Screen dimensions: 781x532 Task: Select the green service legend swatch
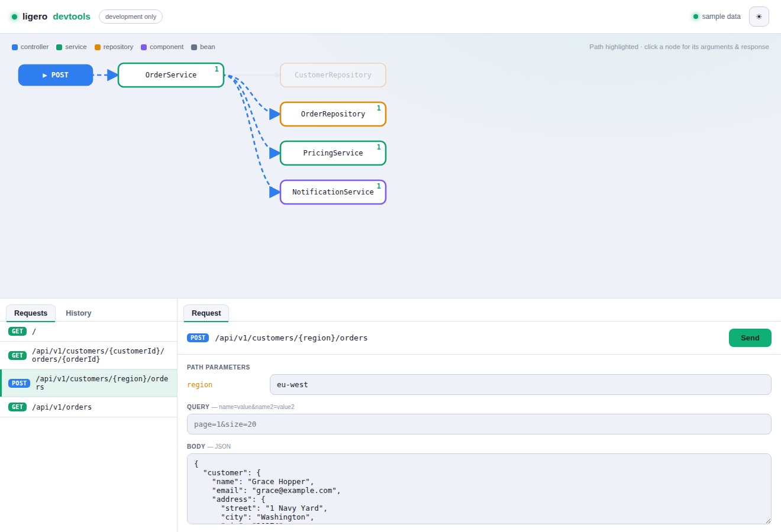coord(59,47)
